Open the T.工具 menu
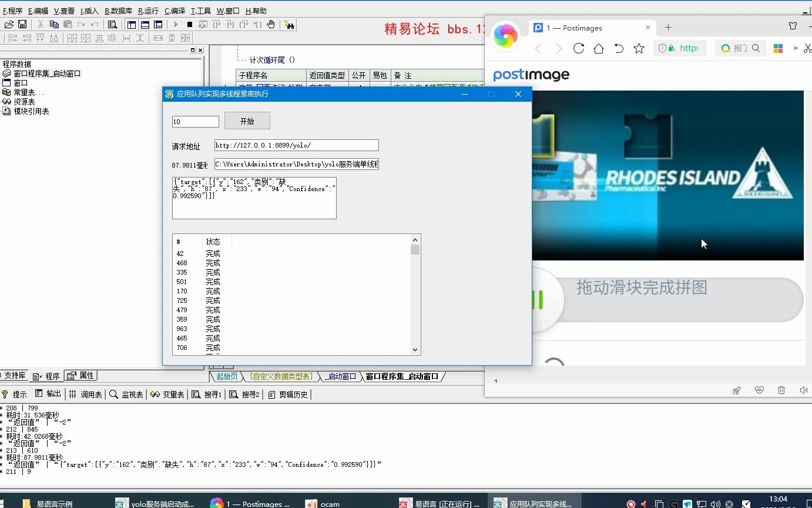 pos(201,11)
